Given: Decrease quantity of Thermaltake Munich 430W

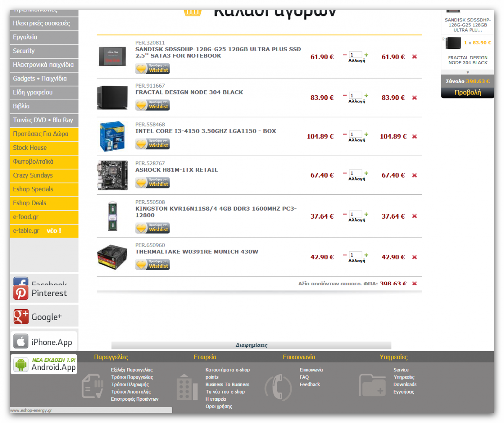Looking at the screenshot, I should 345,255.
